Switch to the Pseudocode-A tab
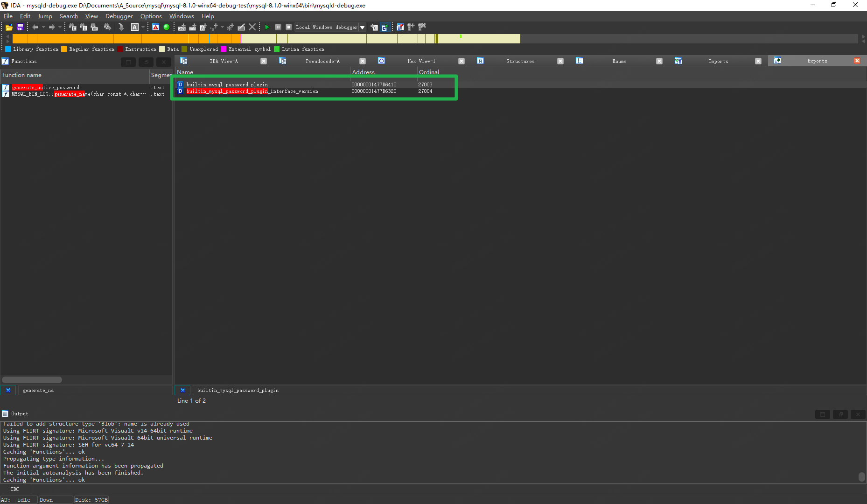Image resolution: width=867 pixels, height=504 pixels. coord(322,61)
